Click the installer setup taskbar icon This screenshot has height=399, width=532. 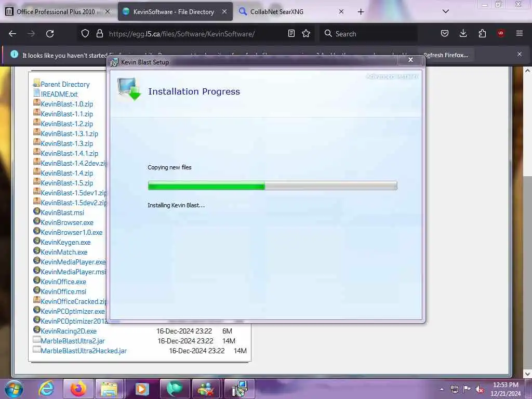(240, 389)
